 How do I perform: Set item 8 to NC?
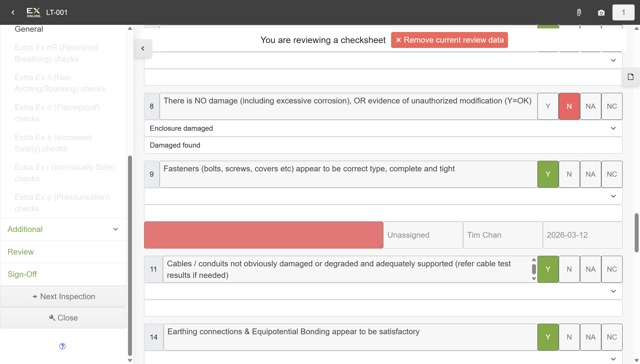pyautogui.click(x=612, y=106)
